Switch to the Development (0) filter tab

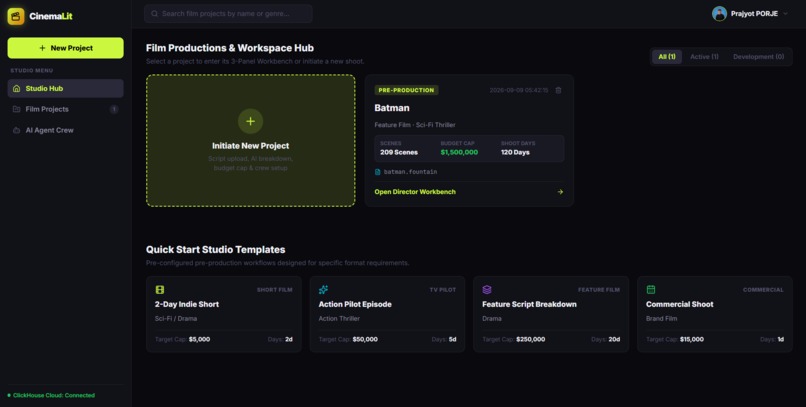coord(758,57)
